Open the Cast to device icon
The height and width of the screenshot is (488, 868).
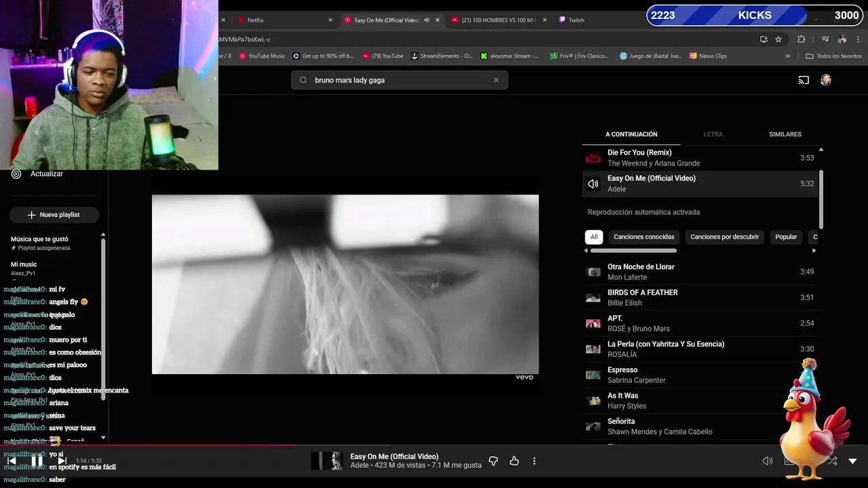pos(804,80)
